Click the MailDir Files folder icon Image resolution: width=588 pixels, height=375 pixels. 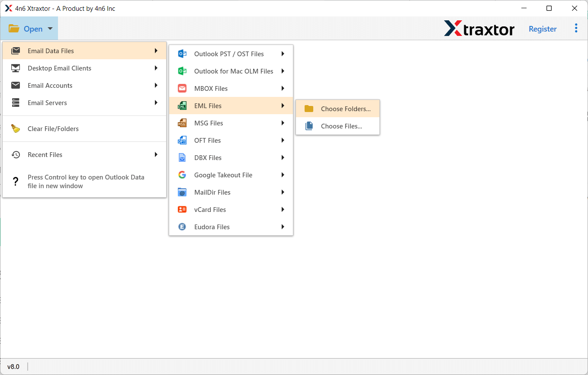coord(182,192)
